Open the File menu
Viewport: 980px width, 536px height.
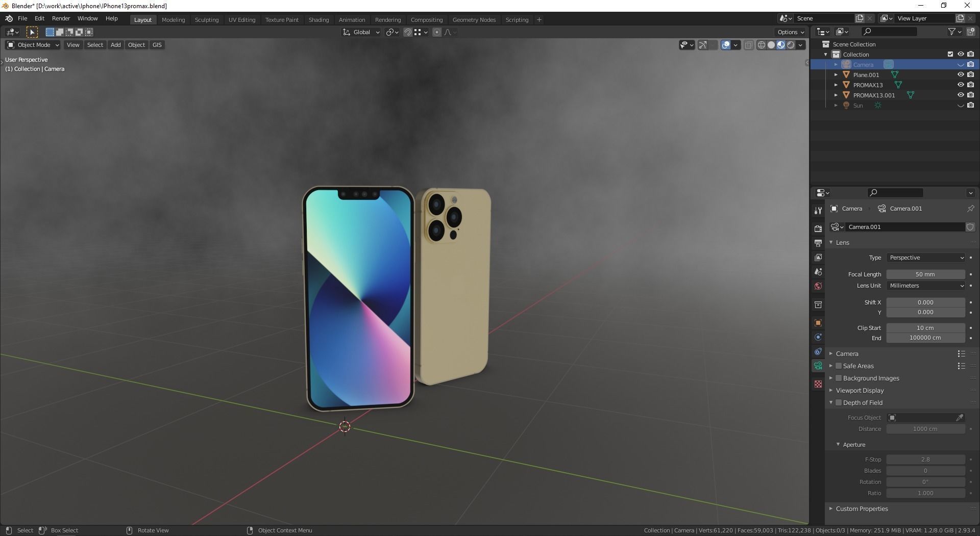tap(22, 18)
